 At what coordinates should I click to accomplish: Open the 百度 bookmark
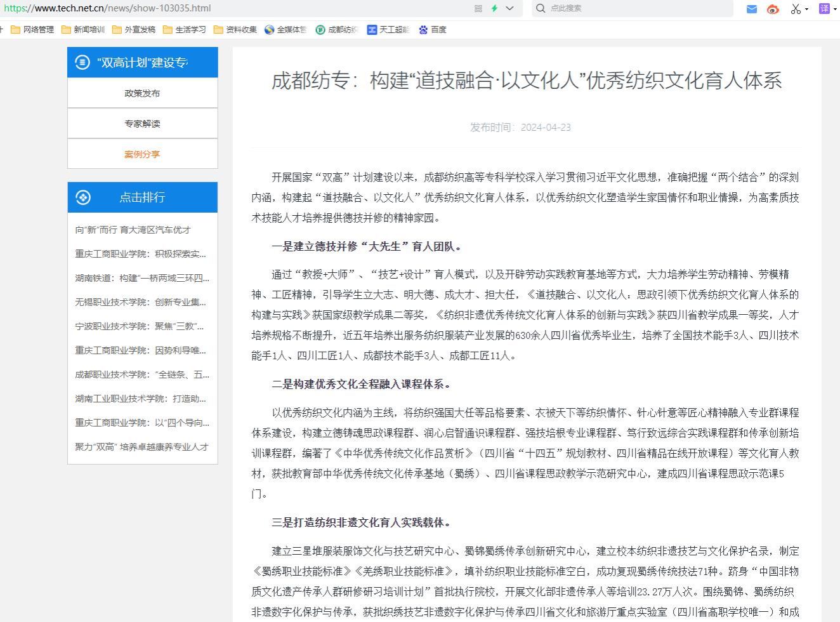pos(433,30)
